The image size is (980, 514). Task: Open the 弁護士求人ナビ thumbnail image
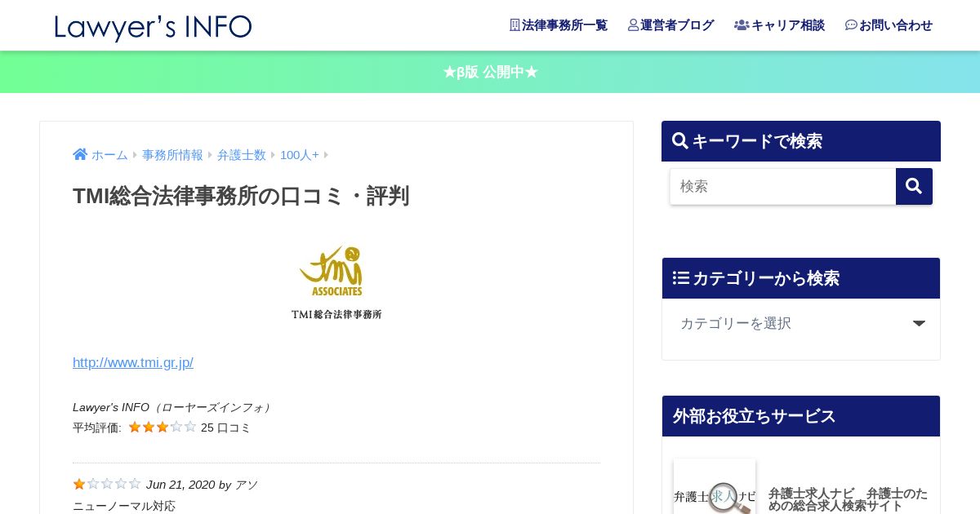(x=715, y=488)
